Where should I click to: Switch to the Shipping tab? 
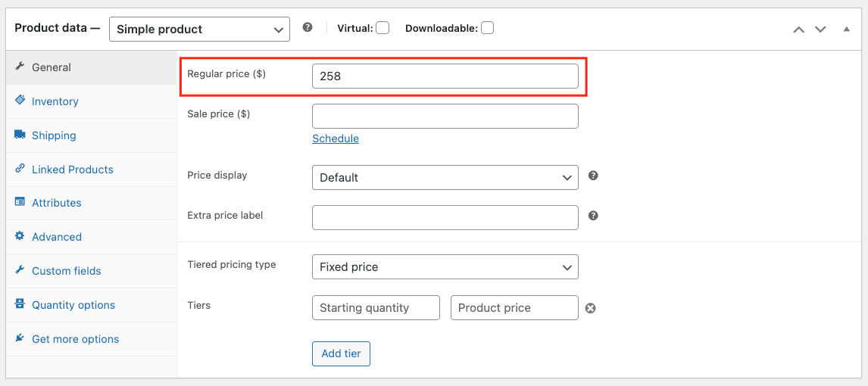[x=92, y=135]
